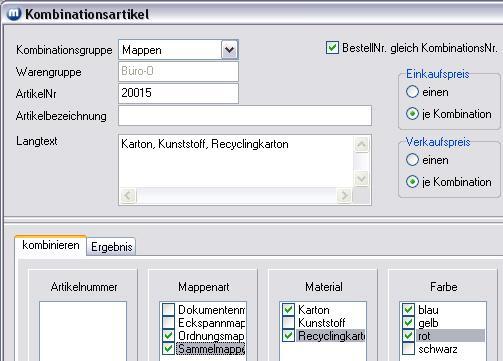Click Langtext scroll down arrow

[362, 179]
